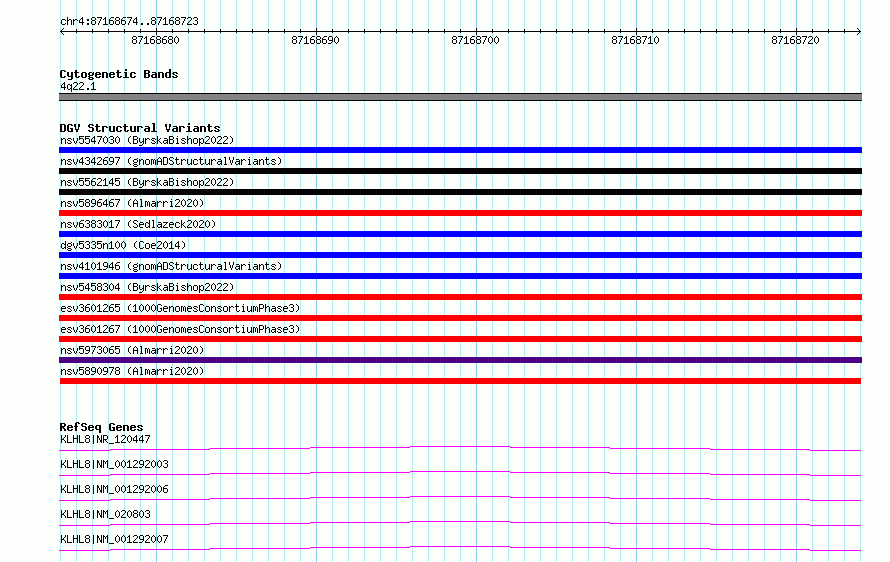This screenshot has width=890, height=562.
Task: Click the blue bar for dgv5335n100
Action: click(460, 255)
